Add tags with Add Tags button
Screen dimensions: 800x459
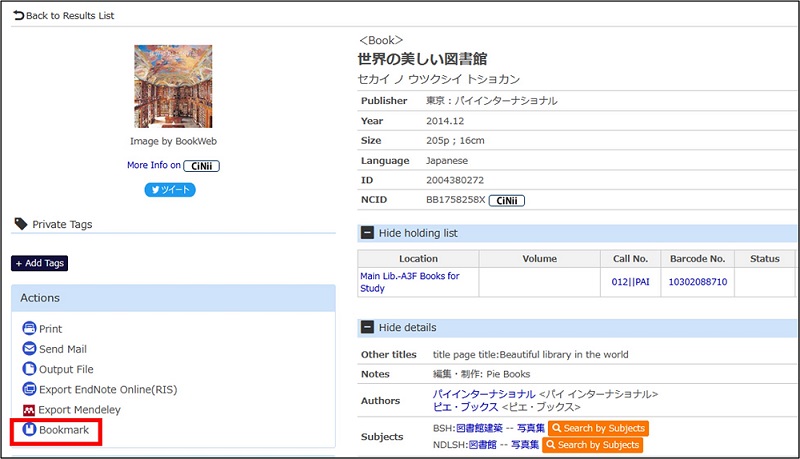tap(40, 263)
